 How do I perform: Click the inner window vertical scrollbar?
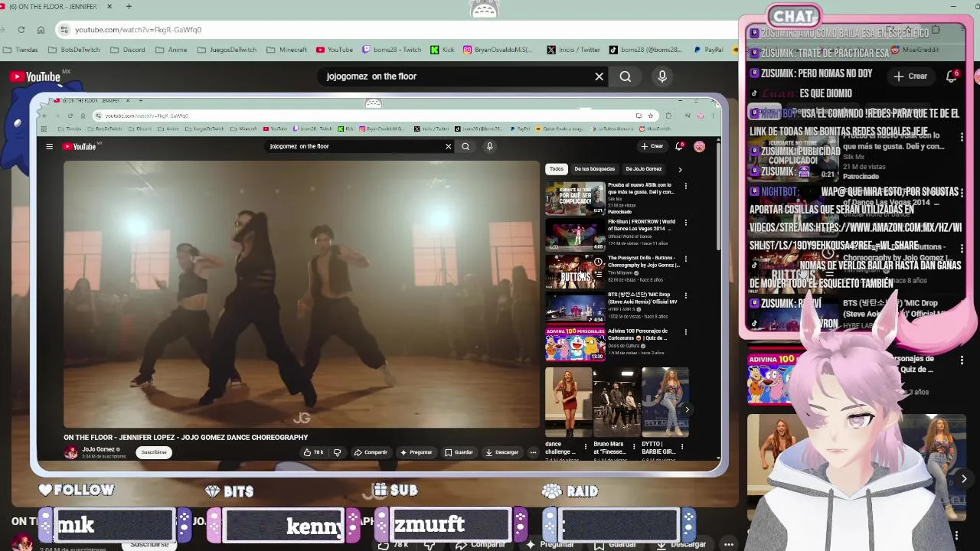coord(717,195)
